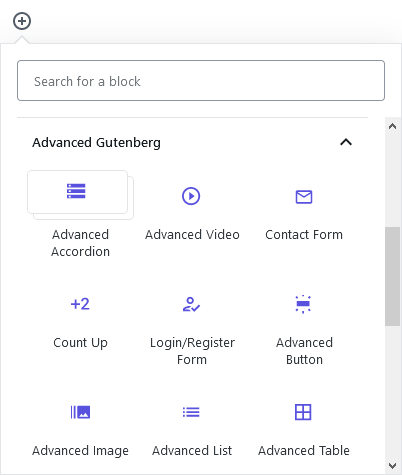This screenshot has height=475, width=402.
Task: Click the Login/Register Form label text
Action: click(192, 351)
